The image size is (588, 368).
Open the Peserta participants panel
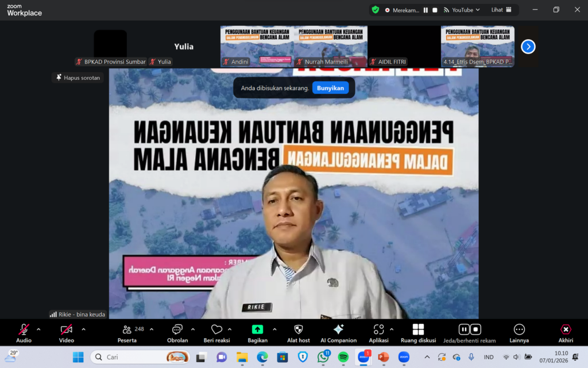click(127, 333)
